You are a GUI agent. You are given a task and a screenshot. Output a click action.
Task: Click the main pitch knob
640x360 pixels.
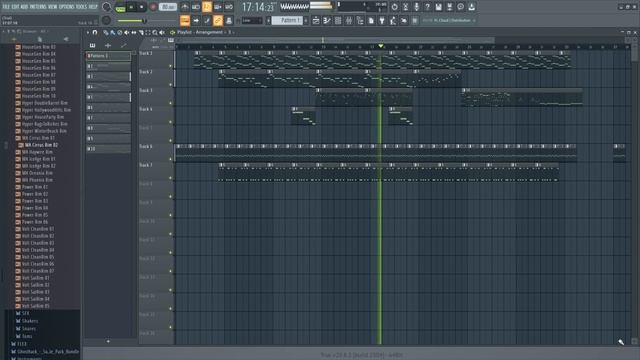(106, 20)
